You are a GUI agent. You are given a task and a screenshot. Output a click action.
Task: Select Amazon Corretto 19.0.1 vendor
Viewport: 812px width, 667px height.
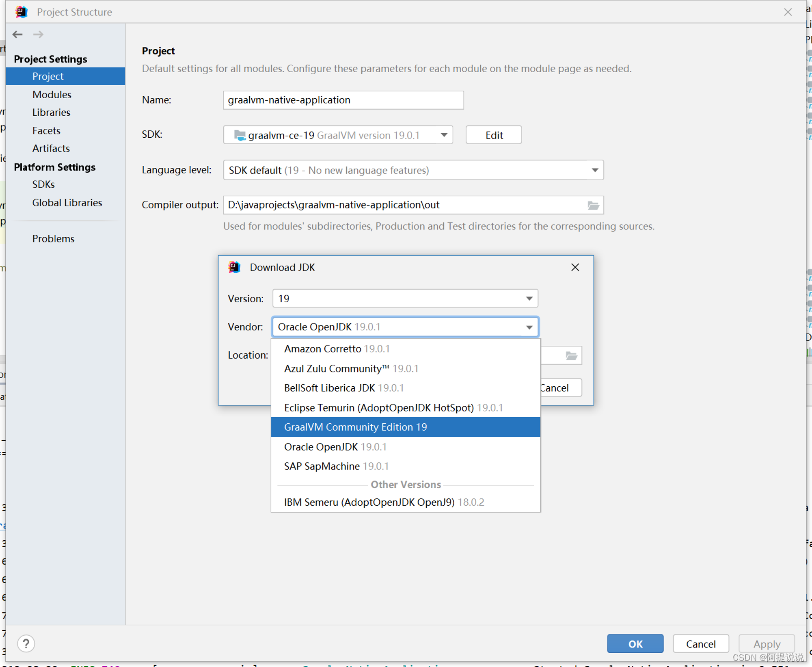click(x=406, y=349)
